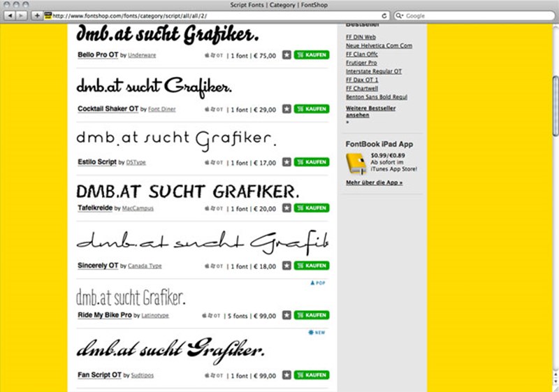Favorite Sincerely OT with the star icon
Image resolution: width=559 pixels, height=392 pixels.
point(287,266)
